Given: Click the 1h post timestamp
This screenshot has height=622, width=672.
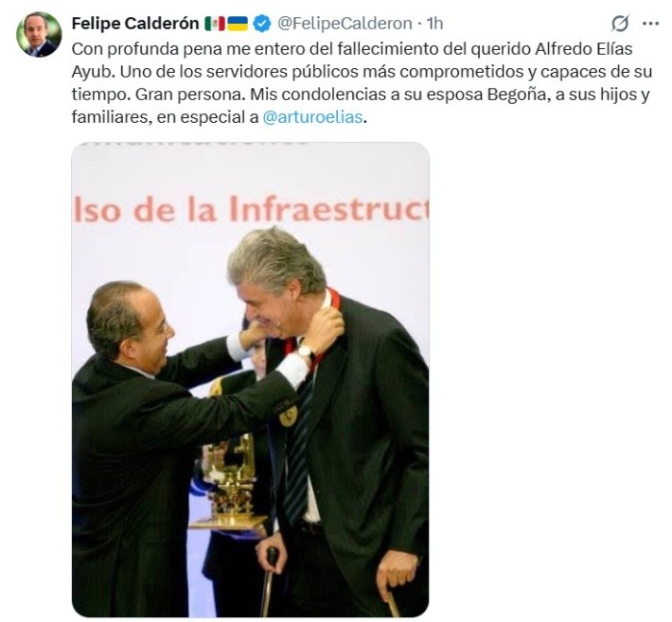Looking at the screenshot, I should tap(435, 24).
